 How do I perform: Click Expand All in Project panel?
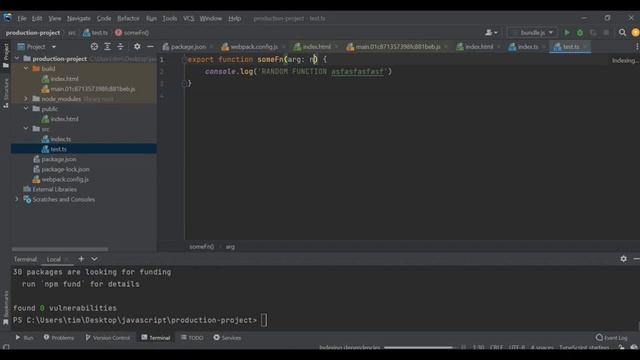point(107,47)
